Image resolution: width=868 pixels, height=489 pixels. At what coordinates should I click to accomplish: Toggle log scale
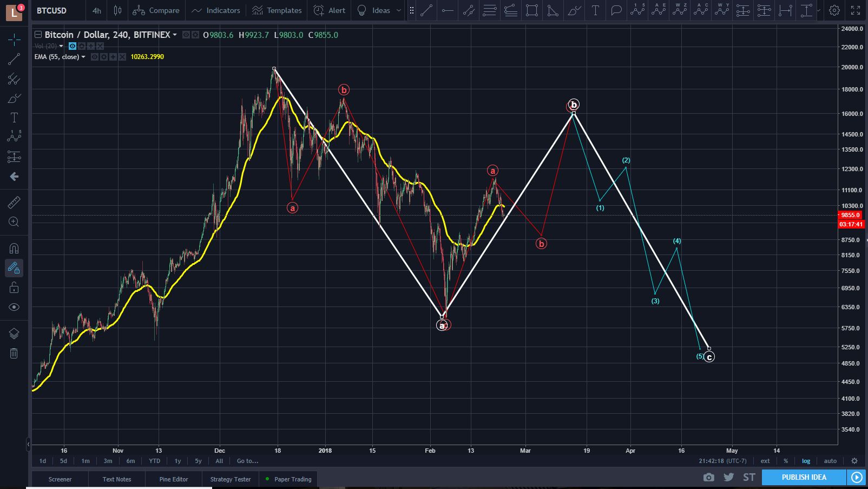(806, 461)
